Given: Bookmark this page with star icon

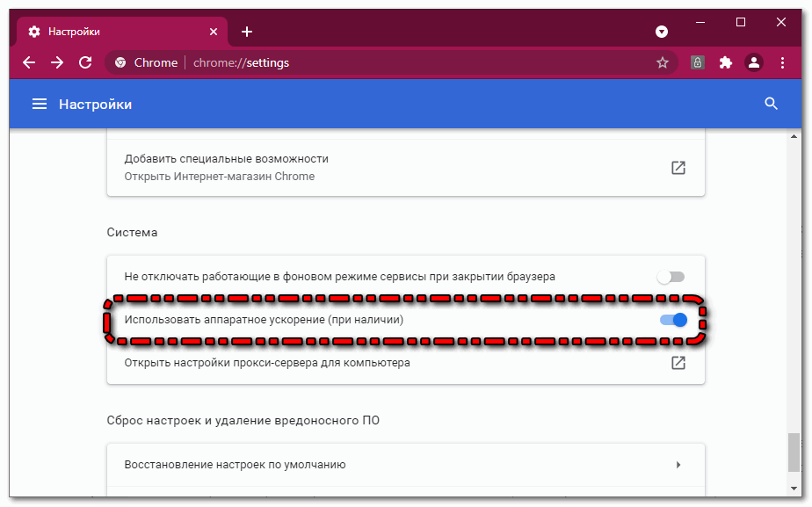Looking at the screenshot, I should click(x=663, y=62).
